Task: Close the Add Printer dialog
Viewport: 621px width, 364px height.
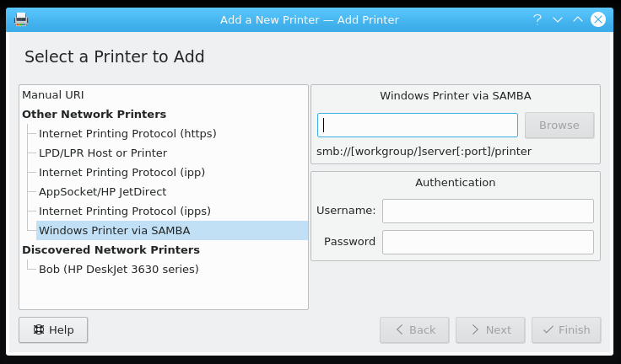Action: pos(598,19)
